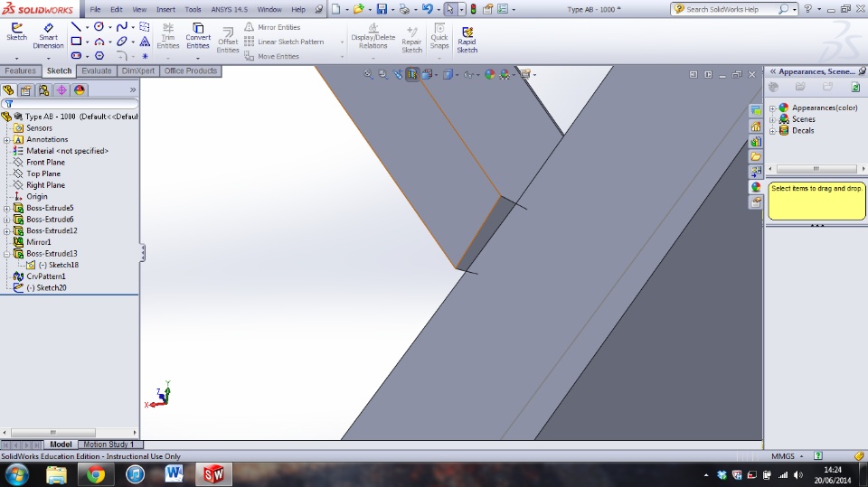Click Mirror Entities tool
This screenshot has height=487, width=868.
point(272,27)
